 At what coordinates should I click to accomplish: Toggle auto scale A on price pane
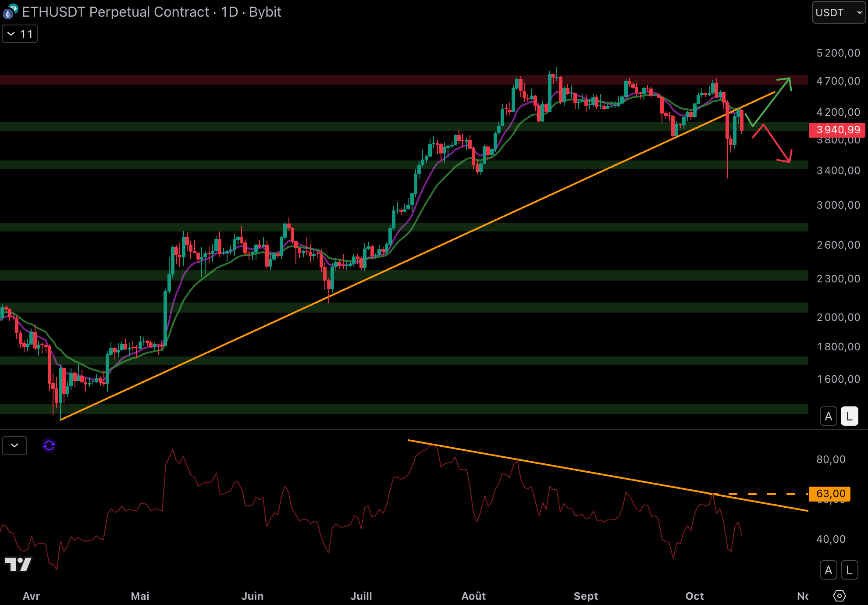828,416
